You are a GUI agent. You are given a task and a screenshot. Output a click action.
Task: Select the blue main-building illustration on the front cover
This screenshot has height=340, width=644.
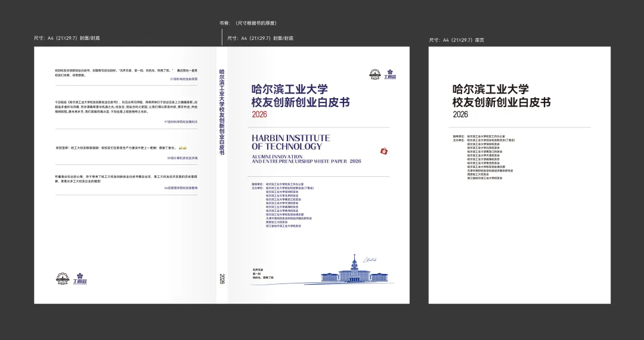coord(354,269)
